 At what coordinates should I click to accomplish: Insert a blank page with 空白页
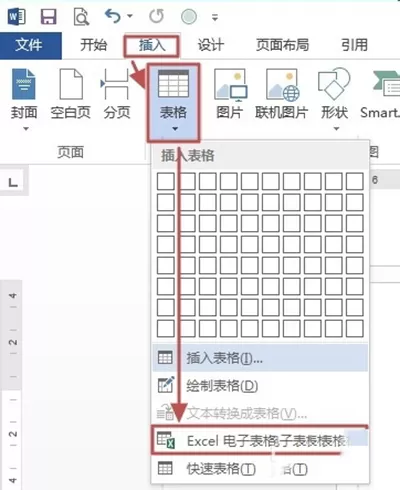[71, 94]
